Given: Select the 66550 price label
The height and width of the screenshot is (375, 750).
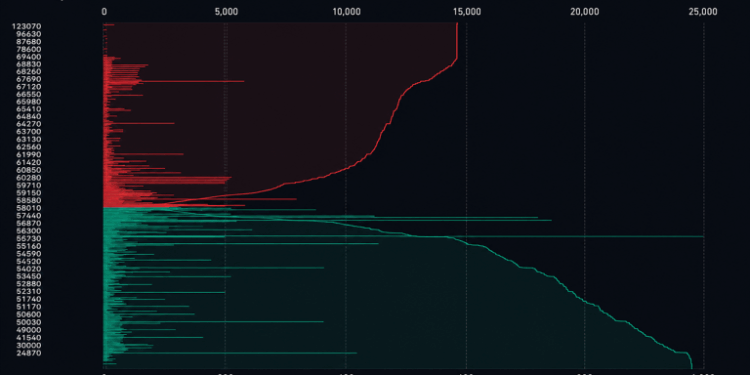Looking at the screenshot, I should (x=28, y=95).
